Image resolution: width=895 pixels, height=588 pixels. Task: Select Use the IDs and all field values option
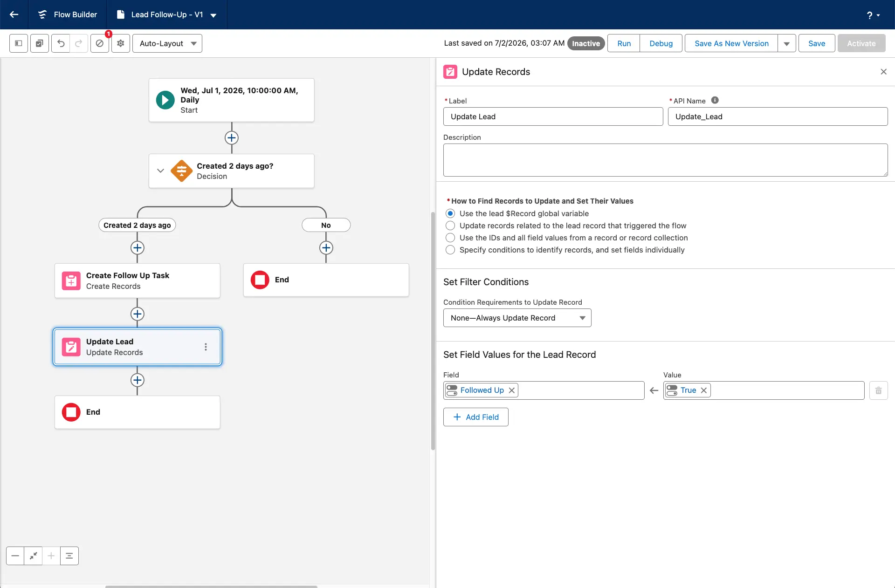[450, 238]
